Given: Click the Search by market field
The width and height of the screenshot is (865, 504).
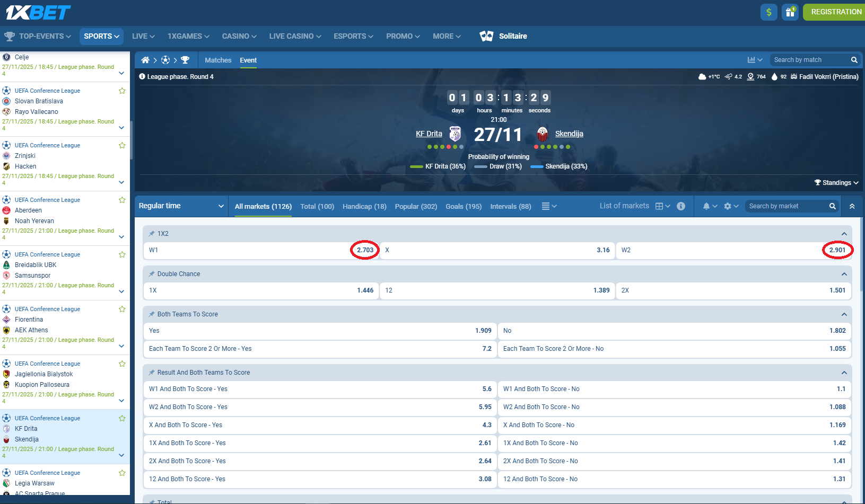Looking at the screenshot, I should pos(787,206).
